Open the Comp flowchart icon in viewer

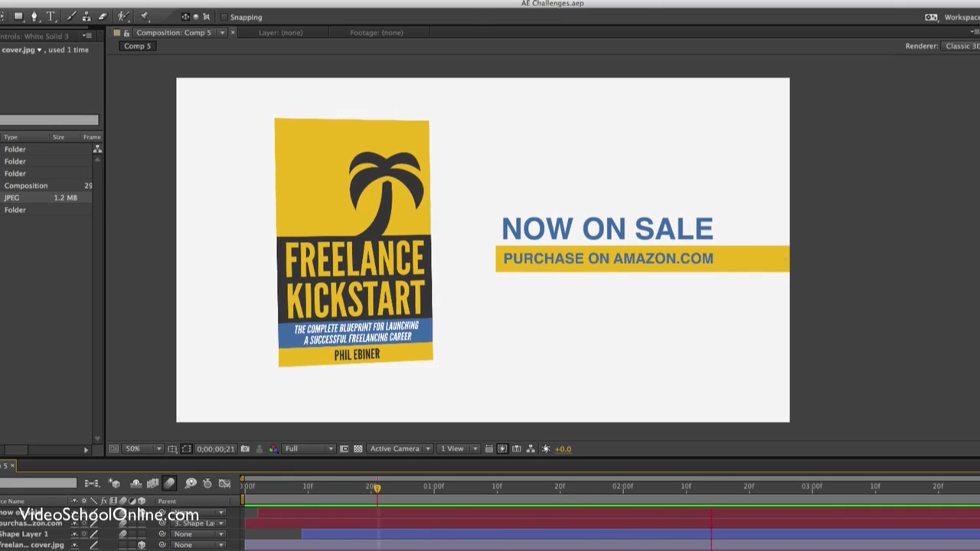531,449
